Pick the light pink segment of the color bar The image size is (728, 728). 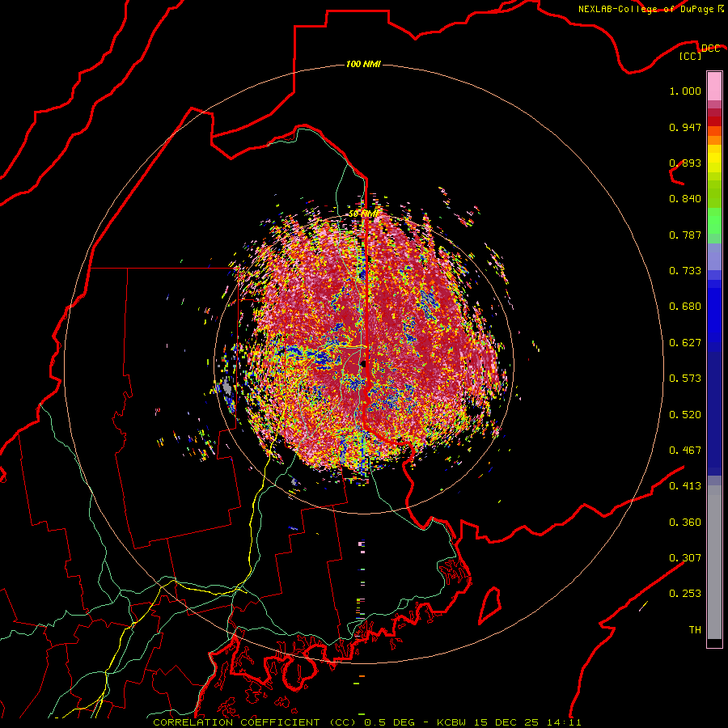pos(714,87)
